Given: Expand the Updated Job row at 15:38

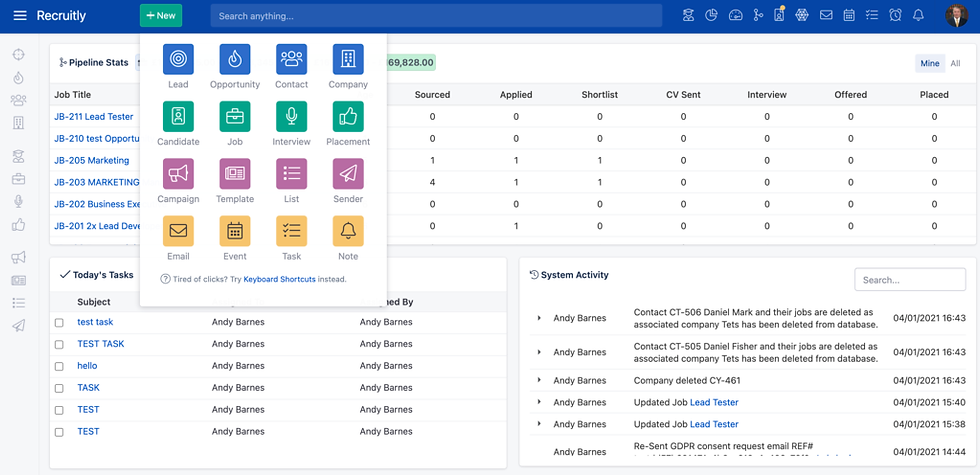Looking at the screenshot, I should pos(539,424).
